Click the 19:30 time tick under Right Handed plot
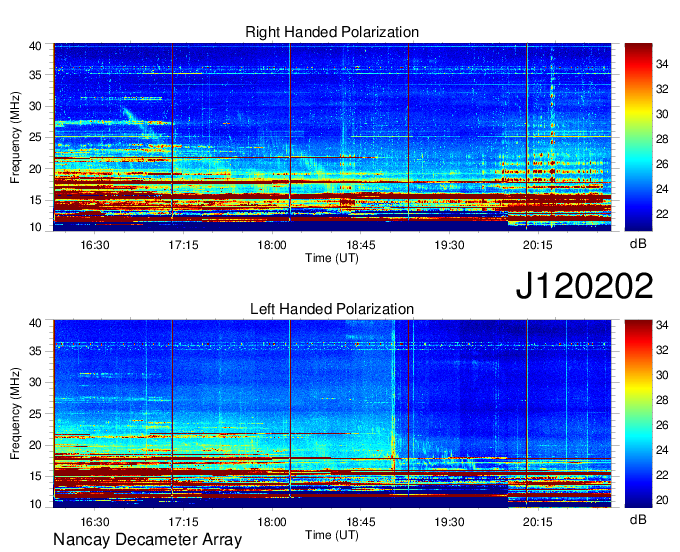 [x=449, y=245]
